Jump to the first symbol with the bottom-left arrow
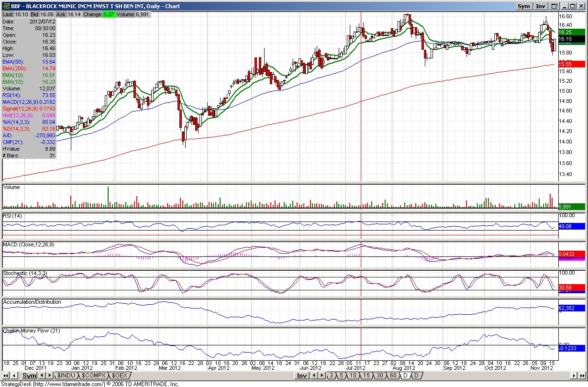 pos(6,376)
